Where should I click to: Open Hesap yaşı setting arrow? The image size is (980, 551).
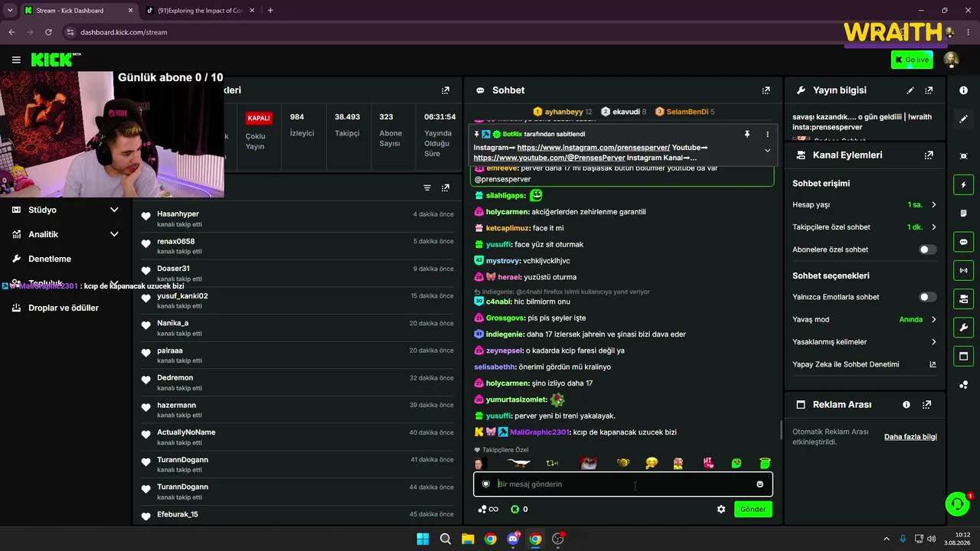click(x=933, y=205)
